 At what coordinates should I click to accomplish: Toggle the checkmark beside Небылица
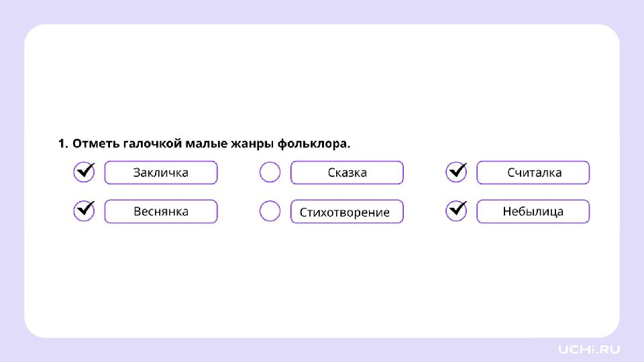(x=456, y=211)
